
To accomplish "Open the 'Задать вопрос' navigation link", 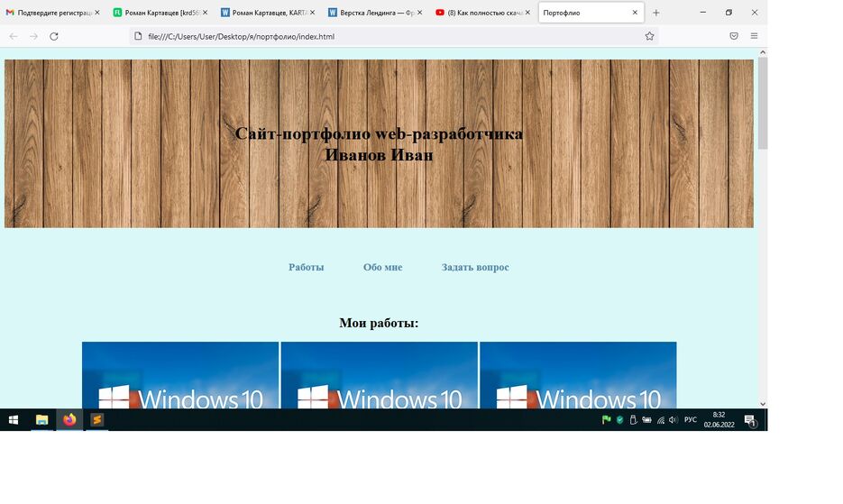I will point(475,268).
